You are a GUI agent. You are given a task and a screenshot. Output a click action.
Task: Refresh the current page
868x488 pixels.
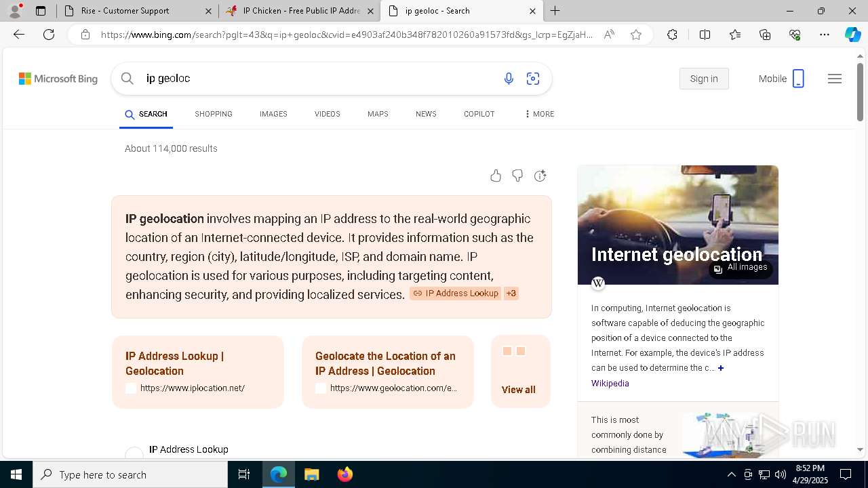point(49,35)
